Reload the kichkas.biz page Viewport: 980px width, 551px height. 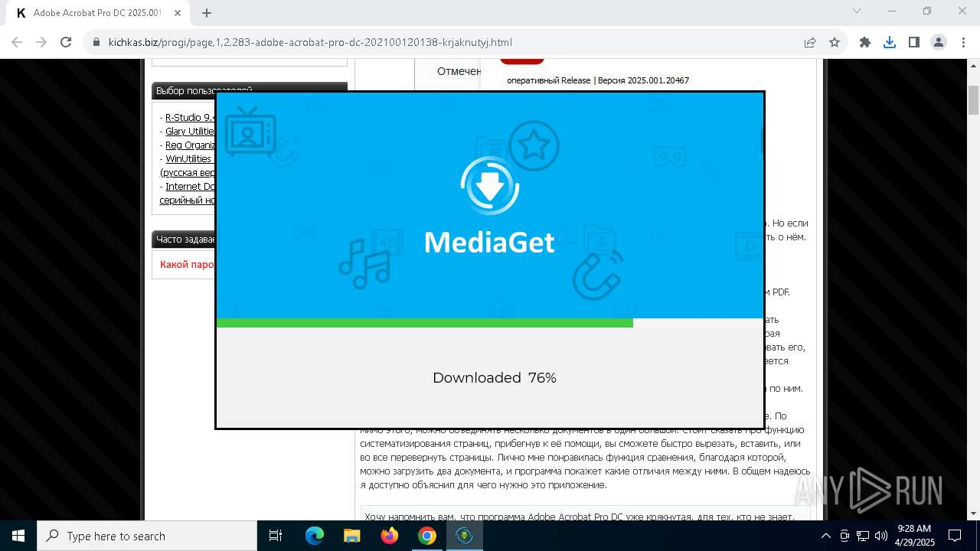[66, 42]
